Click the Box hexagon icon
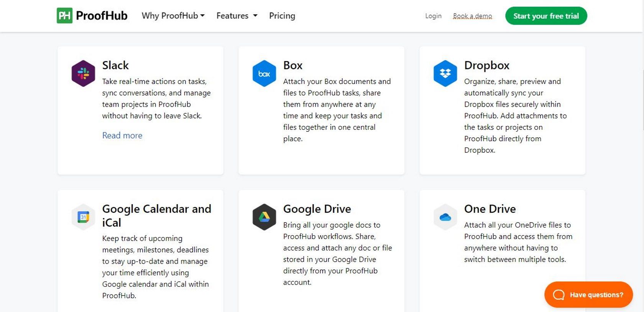 [264, 73]
